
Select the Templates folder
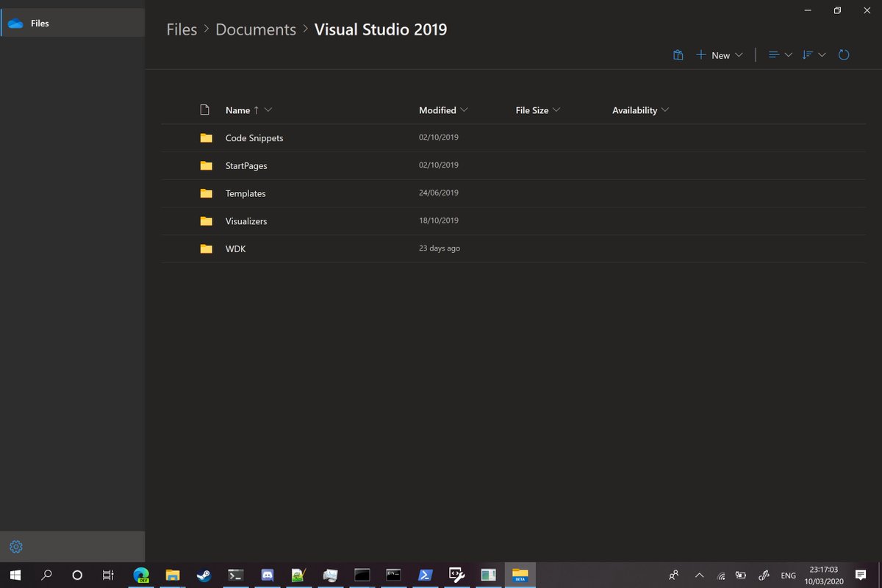click(x=514, y=194)
